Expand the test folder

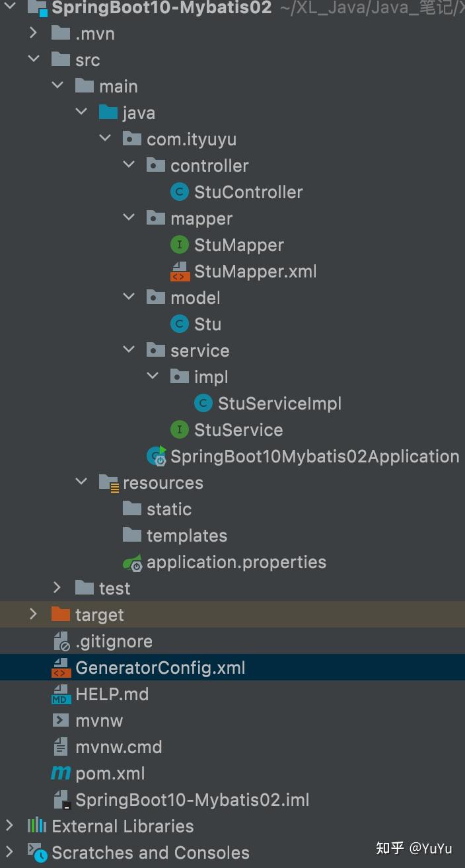[57, 588]
